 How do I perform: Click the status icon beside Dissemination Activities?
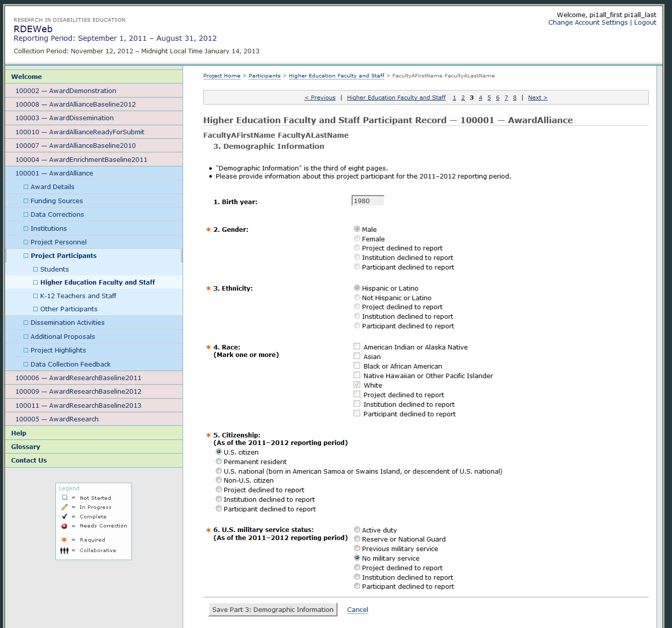pyautogui.click(x=26, y=323)
